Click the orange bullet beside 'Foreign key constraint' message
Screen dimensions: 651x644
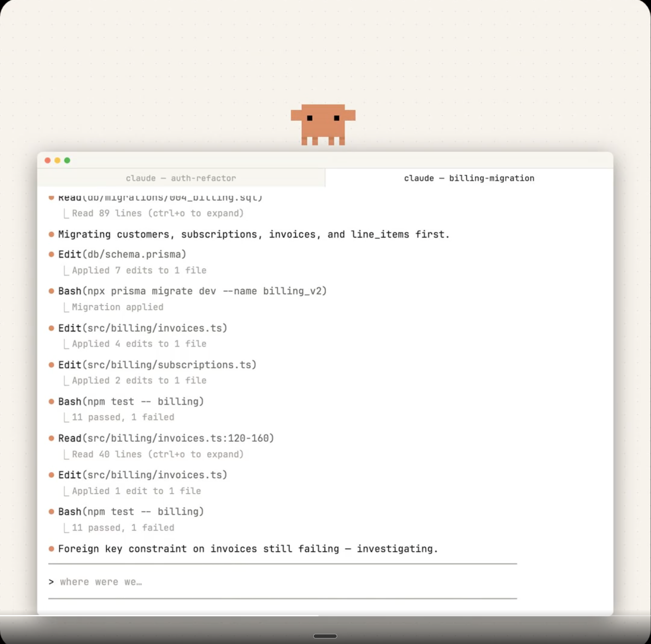point(51,549)
